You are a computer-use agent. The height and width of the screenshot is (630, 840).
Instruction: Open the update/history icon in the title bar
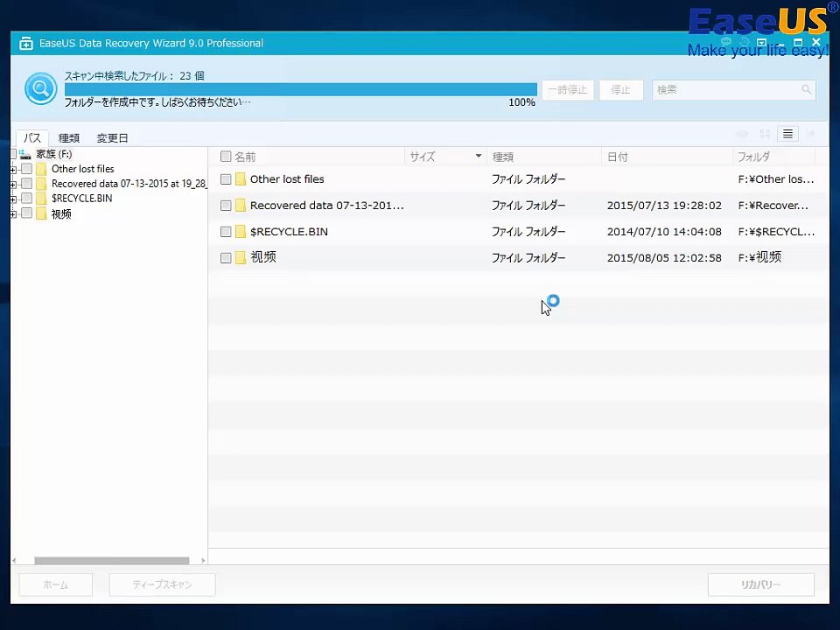(744, 42)
